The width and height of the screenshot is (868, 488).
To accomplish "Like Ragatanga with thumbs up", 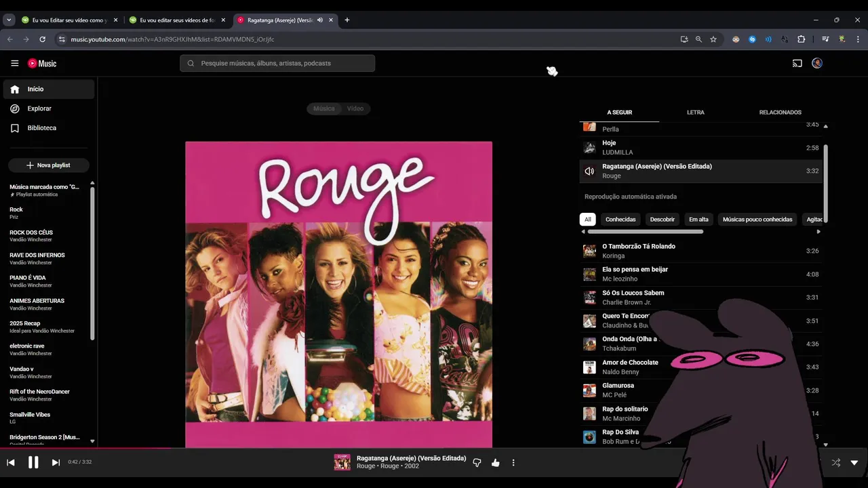I will point(496,463).
